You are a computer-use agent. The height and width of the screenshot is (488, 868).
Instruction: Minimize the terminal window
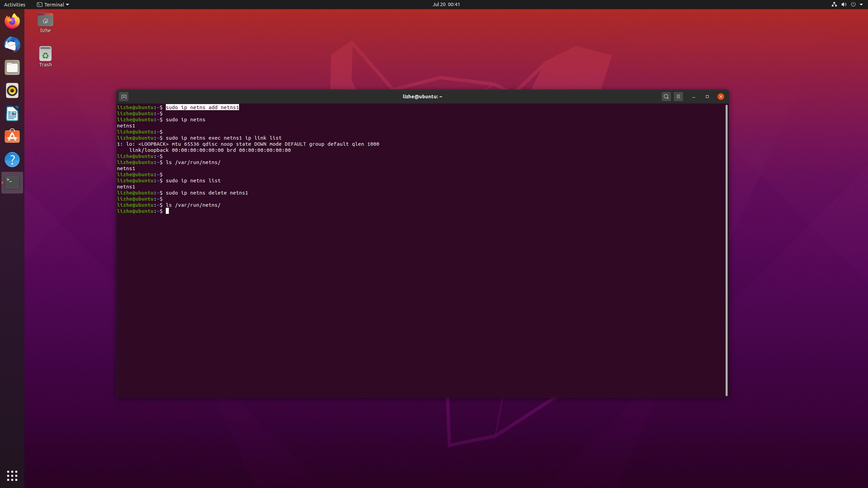click(x=694, y=97)
